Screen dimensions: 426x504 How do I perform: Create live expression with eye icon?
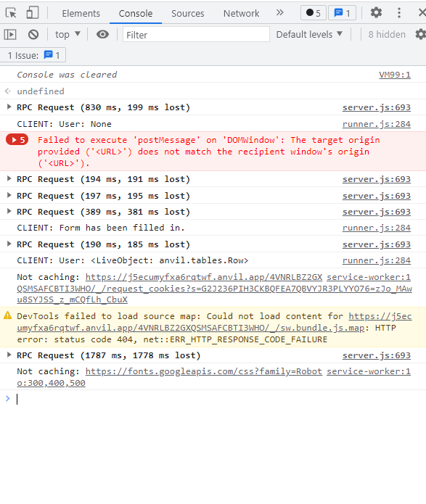[102, 34]
